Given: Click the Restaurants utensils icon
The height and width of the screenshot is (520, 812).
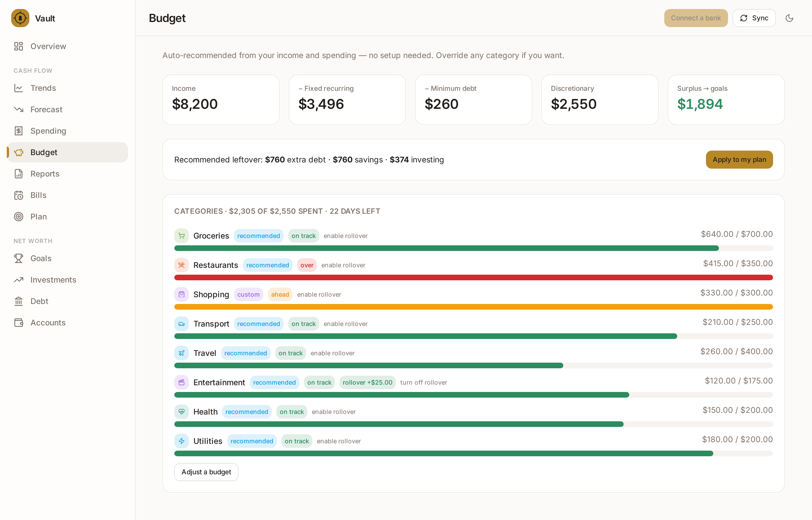Looking at the screenshot, I should [x=182, y=265].
